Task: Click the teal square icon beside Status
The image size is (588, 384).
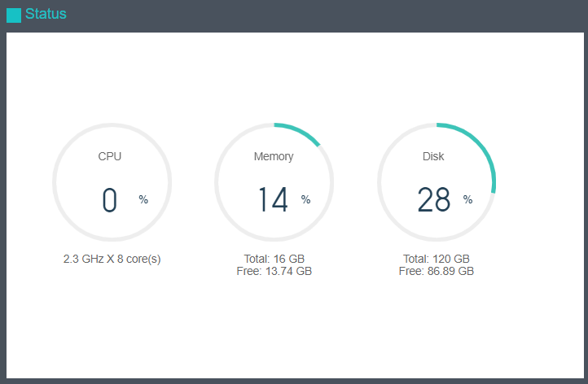Action: (x=14, y=15)
